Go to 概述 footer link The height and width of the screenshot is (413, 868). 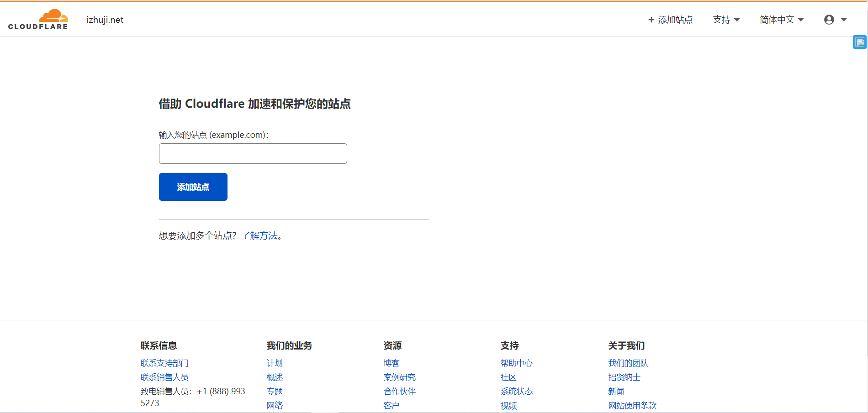pos(275,377)
